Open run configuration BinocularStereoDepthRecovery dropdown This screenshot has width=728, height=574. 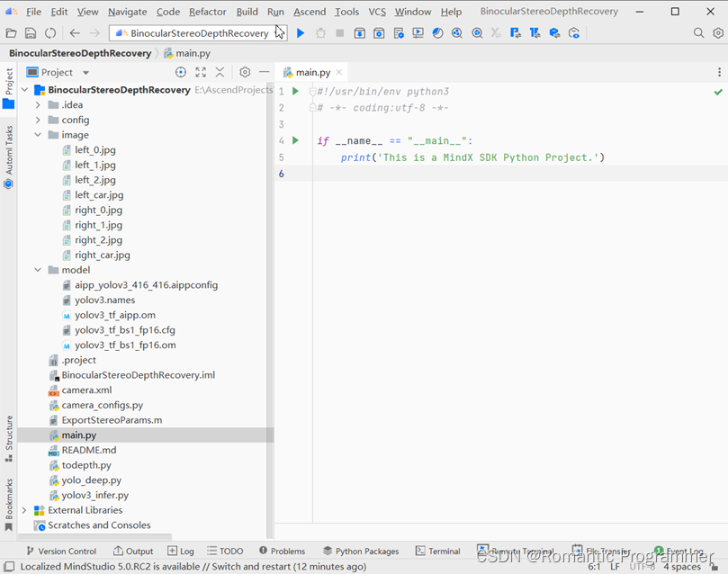pos(198,33)
